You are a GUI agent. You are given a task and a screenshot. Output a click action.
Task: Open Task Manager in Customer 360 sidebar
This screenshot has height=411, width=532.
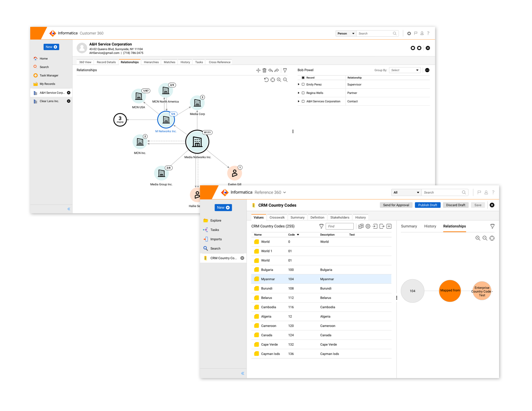point(49,76)
